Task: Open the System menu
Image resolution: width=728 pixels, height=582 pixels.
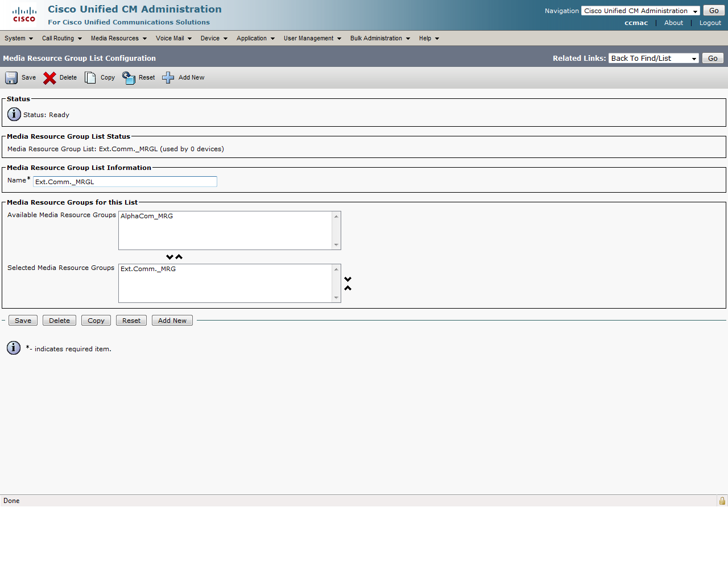Action: [x=19, y=38]
